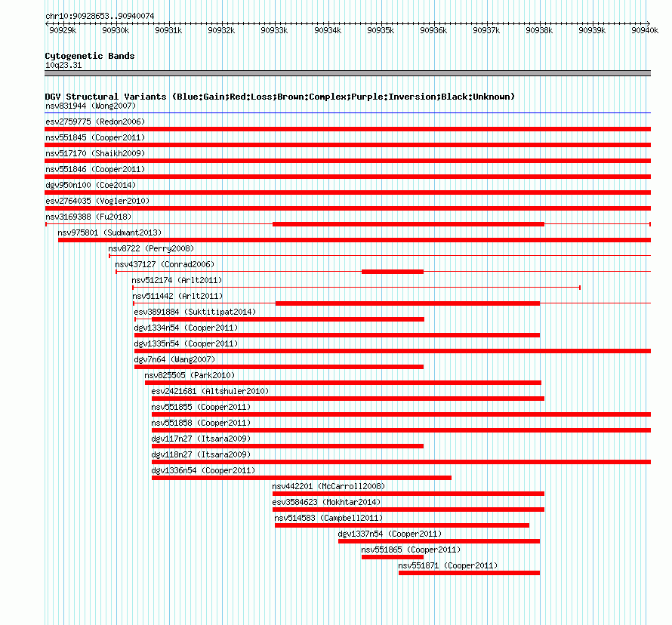Screen dimensions: 672x625
Task: Click the nsv551871 (Cooper2011) label
Action: (x=448, y=565)
